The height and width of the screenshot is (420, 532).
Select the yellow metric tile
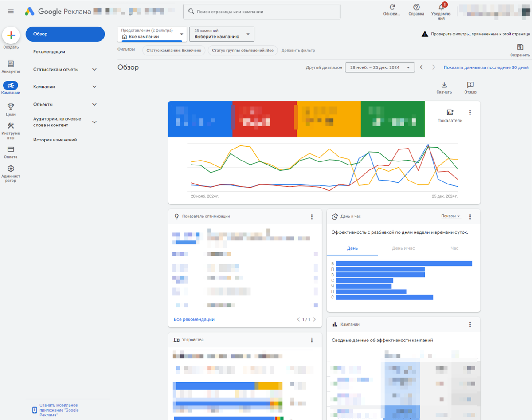pos(329,119)
